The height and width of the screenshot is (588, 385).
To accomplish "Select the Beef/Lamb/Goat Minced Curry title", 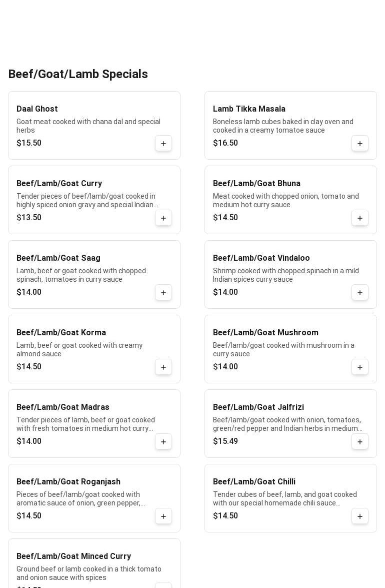I will point(73,556).
